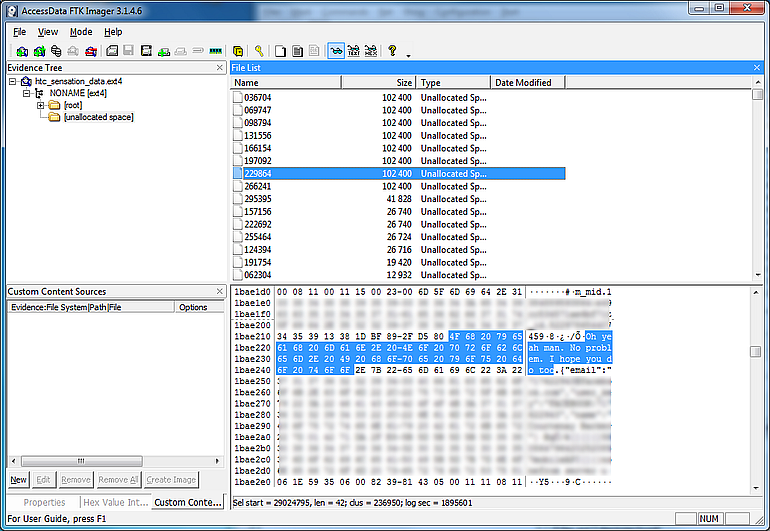770x531 pixels.
Task: Select file 266241 in the File List
Action: pyautogui.click(x=258, y=186)
